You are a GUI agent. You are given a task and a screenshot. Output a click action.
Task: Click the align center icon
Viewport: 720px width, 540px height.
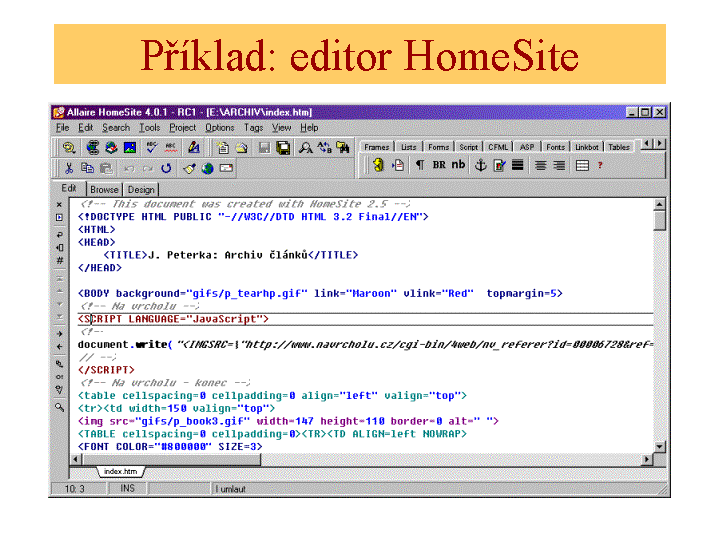540,165
